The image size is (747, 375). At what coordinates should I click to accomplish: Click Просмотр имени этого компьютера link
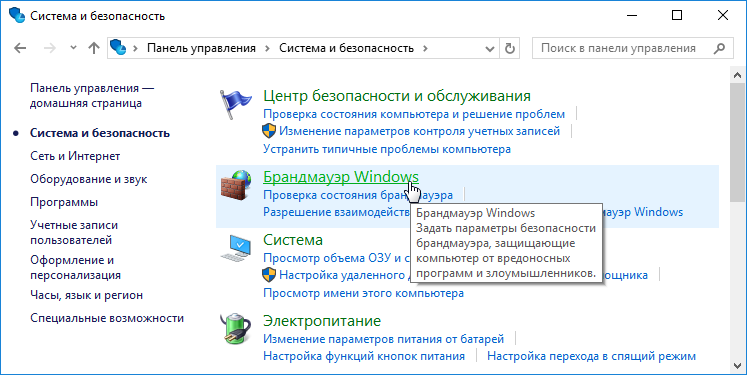pyautogui.click(x=363, y=293)
